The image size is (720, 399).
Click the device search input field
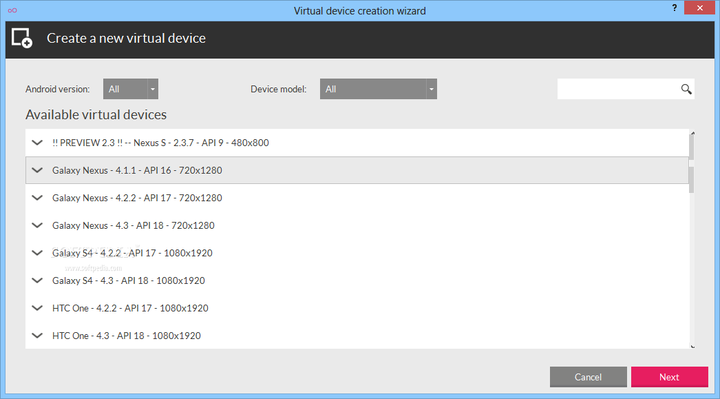click(x=618, y=89)
